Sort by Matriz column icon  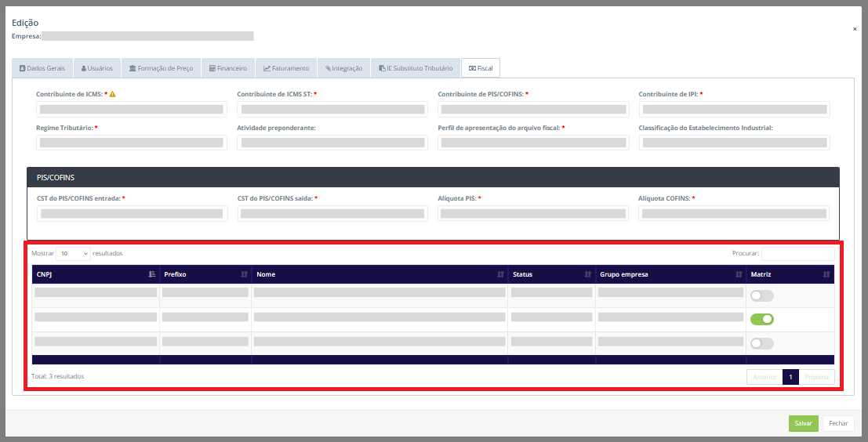[x=826, y=275]
